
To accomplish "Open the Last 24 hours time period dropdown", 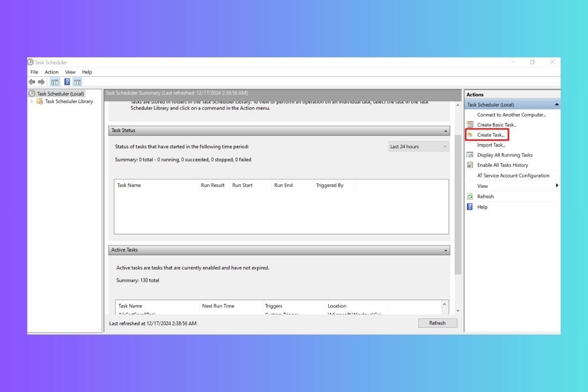I will (418, 147).
